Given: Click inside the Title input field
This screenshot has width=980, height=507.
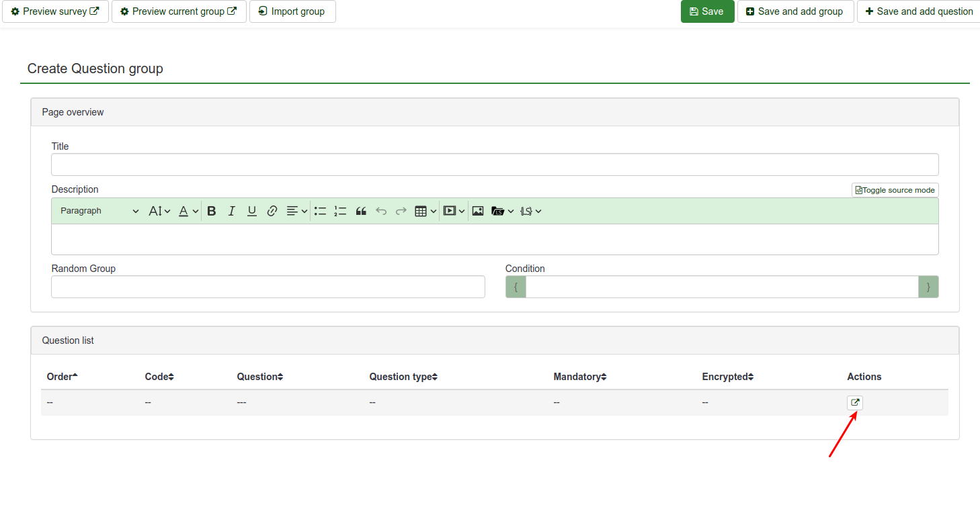Looking at the screenshot, I should click(x=494, y=165).
